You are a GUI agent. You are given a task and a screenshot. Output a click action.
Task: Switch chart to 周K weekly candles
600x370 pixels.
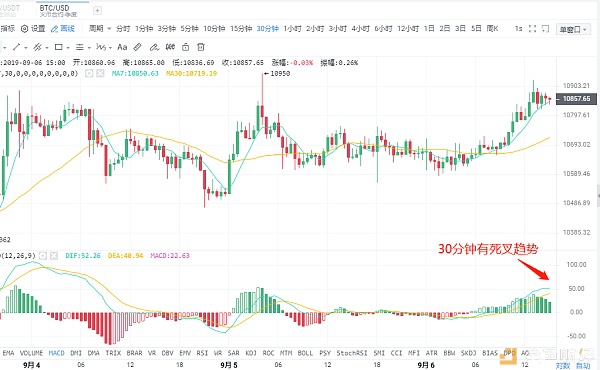(492, 29)
